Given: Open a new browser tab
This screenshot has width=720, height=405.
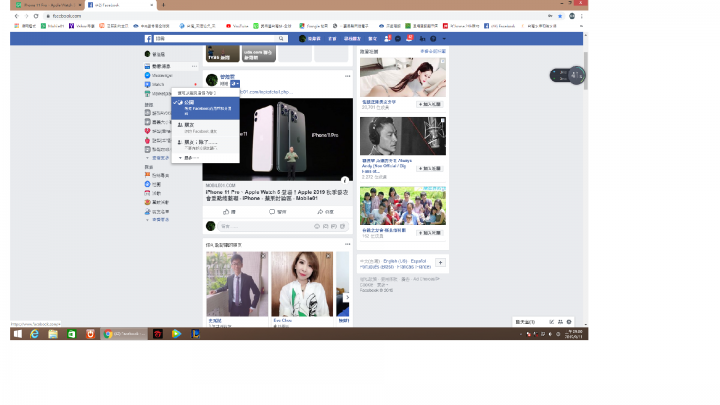Looking at the screenshot, I should pos(163,5).
